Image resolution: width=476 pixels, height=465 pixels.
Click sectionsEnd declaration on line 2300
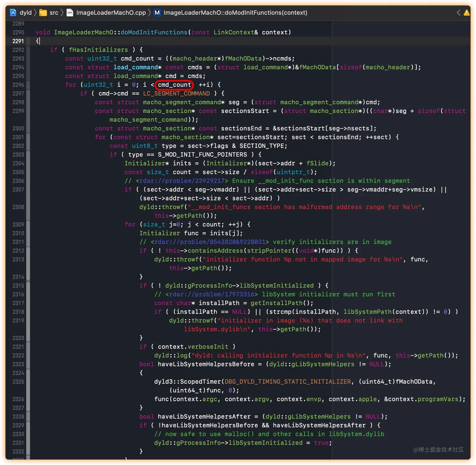tap(241, 128)
